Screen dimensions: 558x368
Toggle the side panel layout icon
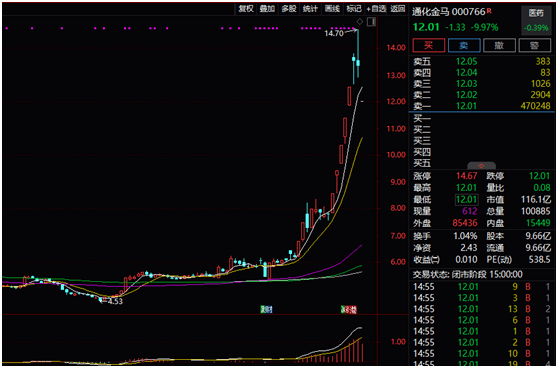tap(371, 22)
